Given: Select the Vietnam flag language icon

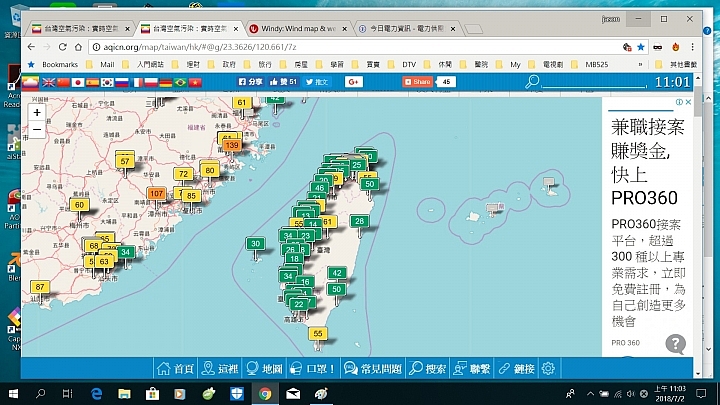Looking at the screenshot, I should coord(195,82).
